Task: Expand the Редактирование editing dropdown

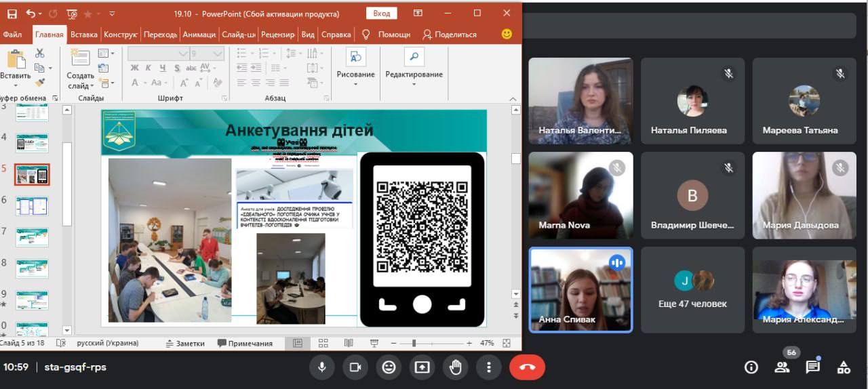Action: coord(414,84)
